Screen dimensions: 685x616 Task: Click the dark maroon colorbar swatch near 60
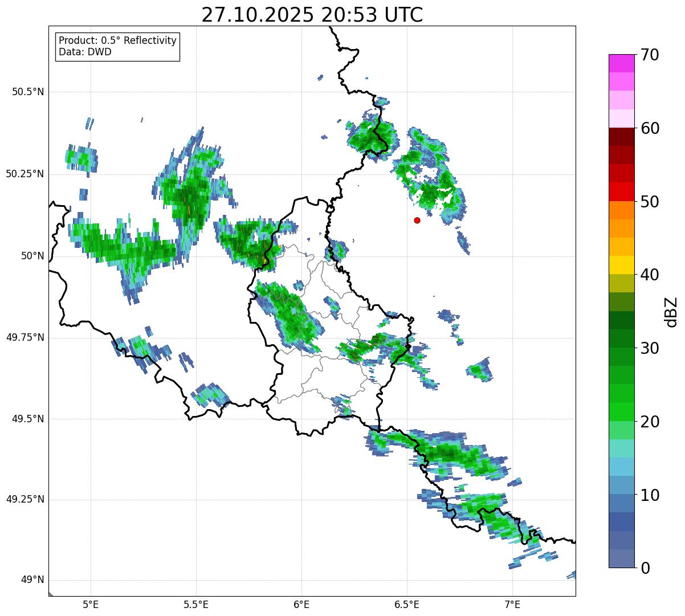[621, 137]
